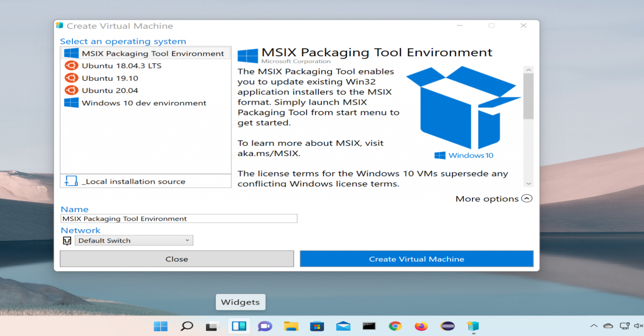Click the Name text field
Image resolution: width=644 pixels, height=336 pixels.
click(x=179, y=219)
